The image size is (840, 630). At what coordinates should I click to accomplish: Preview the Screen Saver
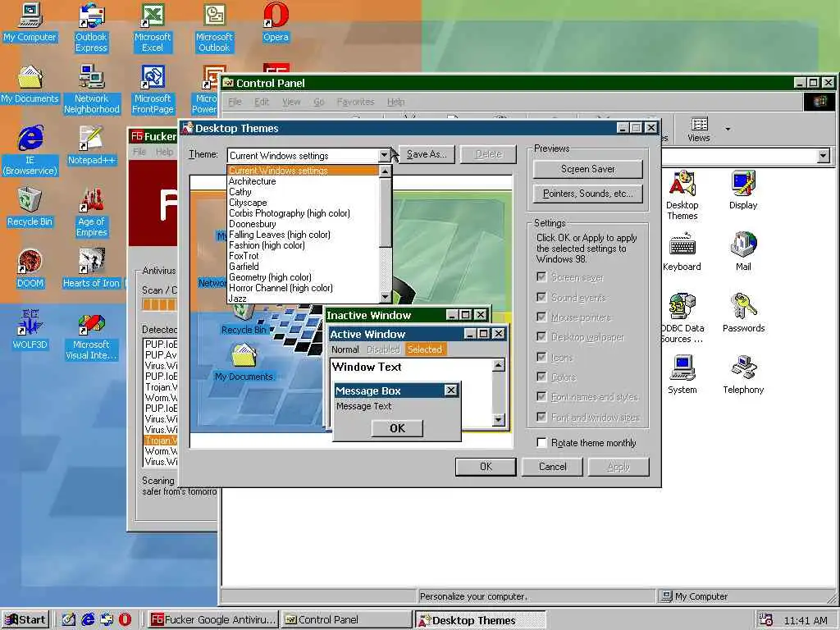pyautogui.click(x=587, y=169)
